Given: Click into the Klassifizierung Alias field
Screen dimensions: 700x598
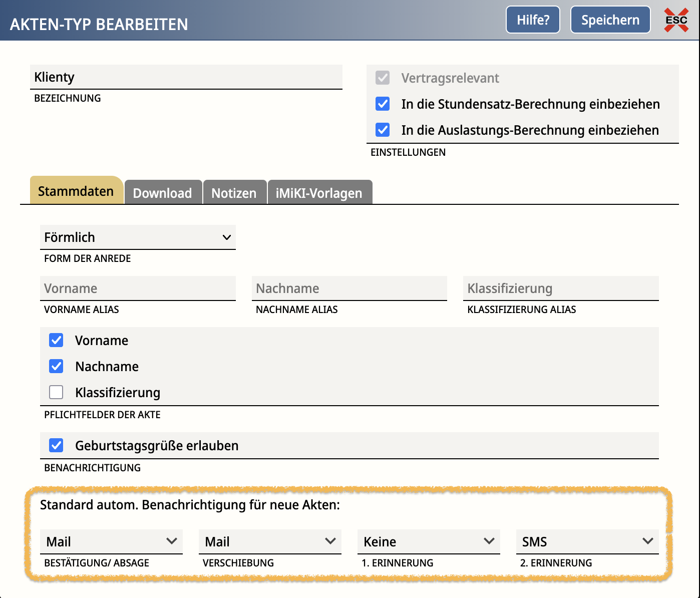Looking at the screenshot, I should coord(560,288).
